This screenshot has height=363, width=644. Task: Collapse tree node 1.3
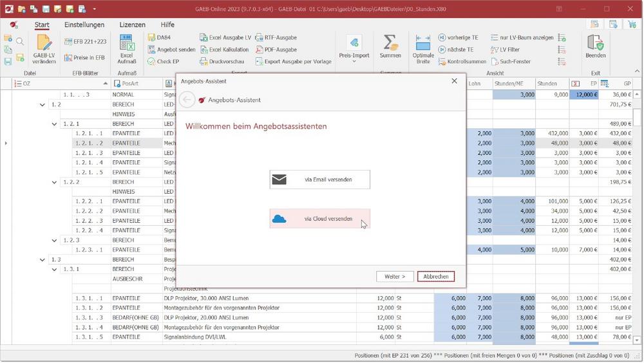[x=43, y=260]
